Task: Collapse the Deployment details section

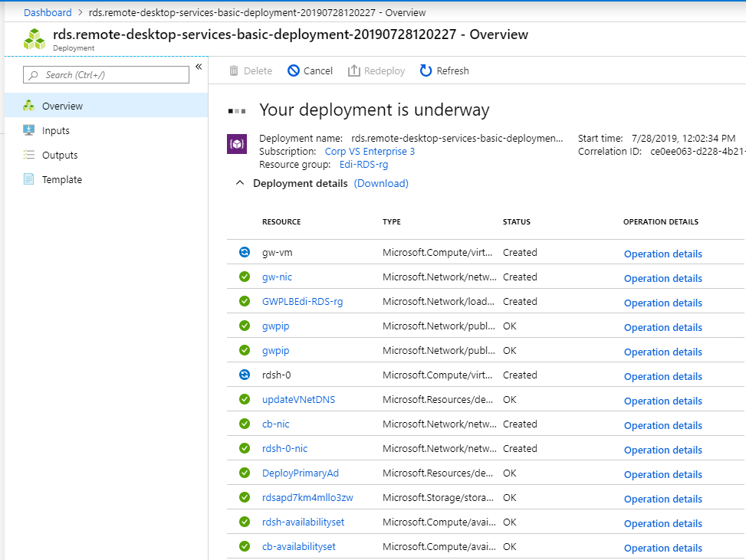Action: pos(240,183)
